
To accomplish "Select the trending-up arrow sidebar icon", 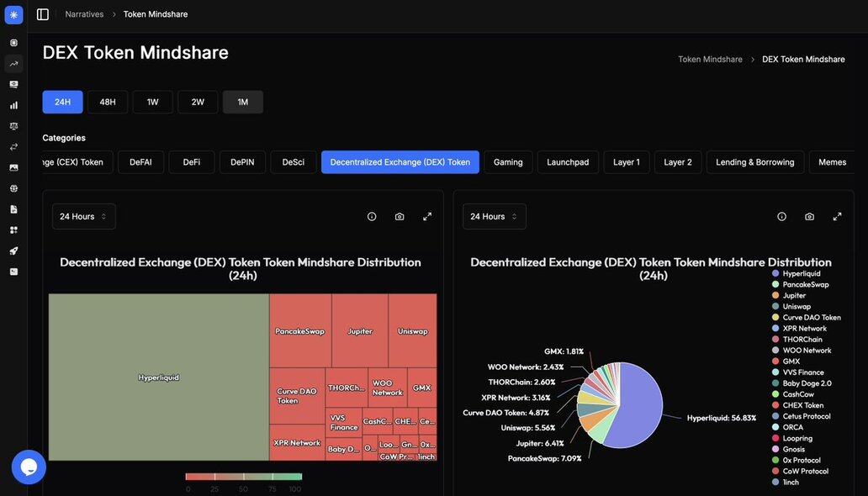I will coord(13,64).
